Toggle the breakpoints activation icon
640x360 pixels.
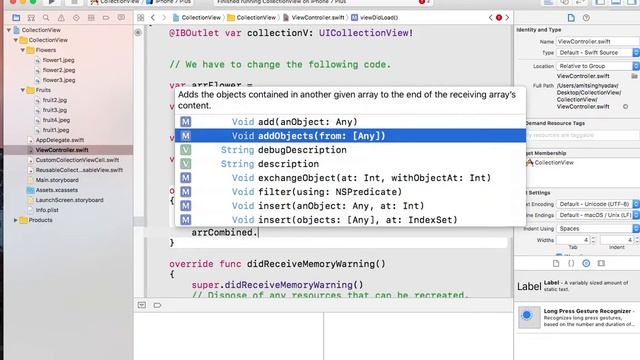point(158,305)
